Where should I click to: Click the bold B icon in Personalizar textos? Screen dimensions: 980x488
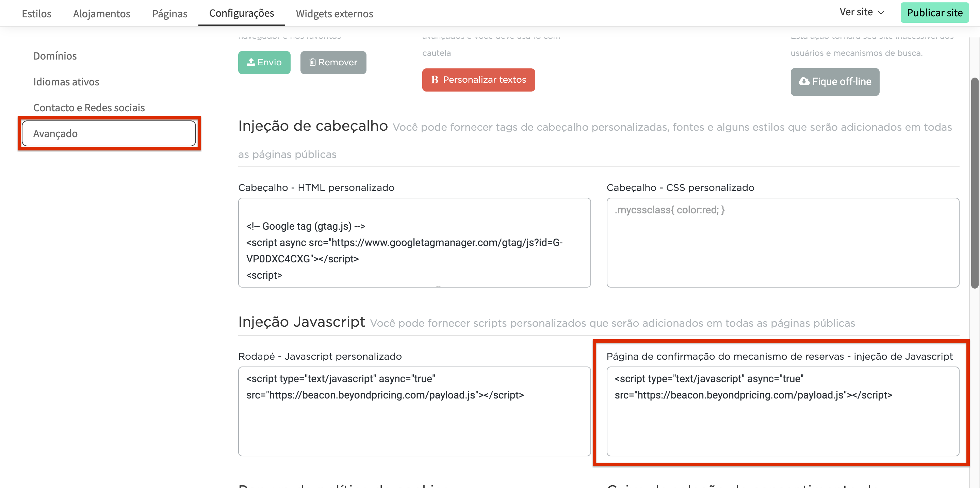(x=435, y=80)
